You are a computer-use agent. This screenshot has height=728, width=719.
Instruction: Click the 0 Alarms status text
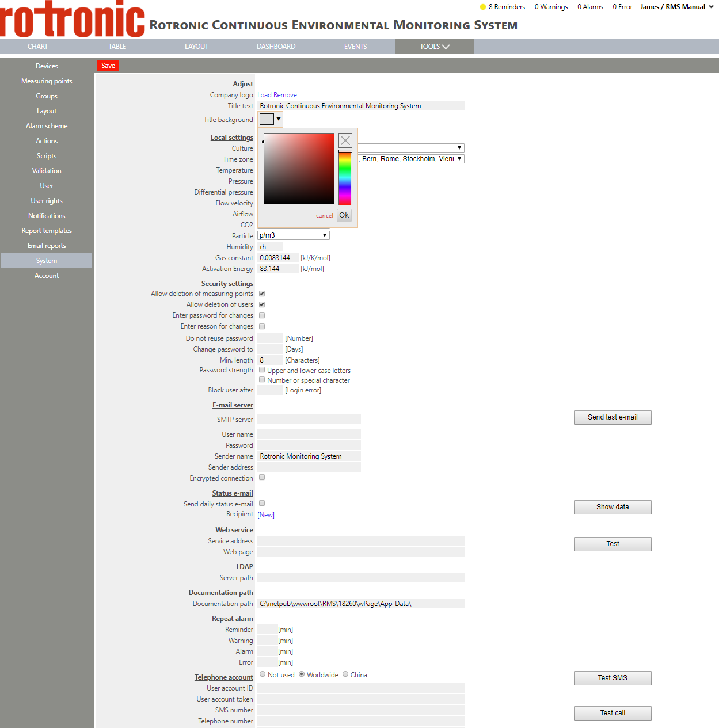click(590, 7)
